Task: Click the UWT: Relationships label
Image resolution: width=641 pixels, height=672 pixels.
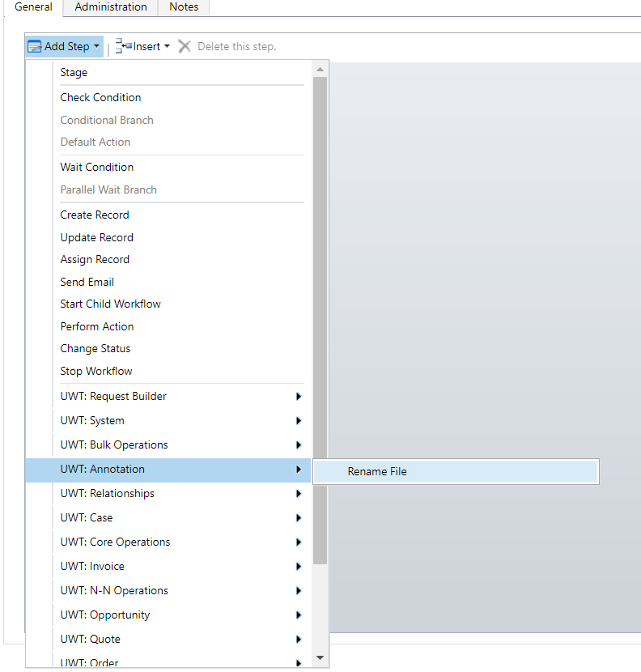Action: click(x=107, y=494)
